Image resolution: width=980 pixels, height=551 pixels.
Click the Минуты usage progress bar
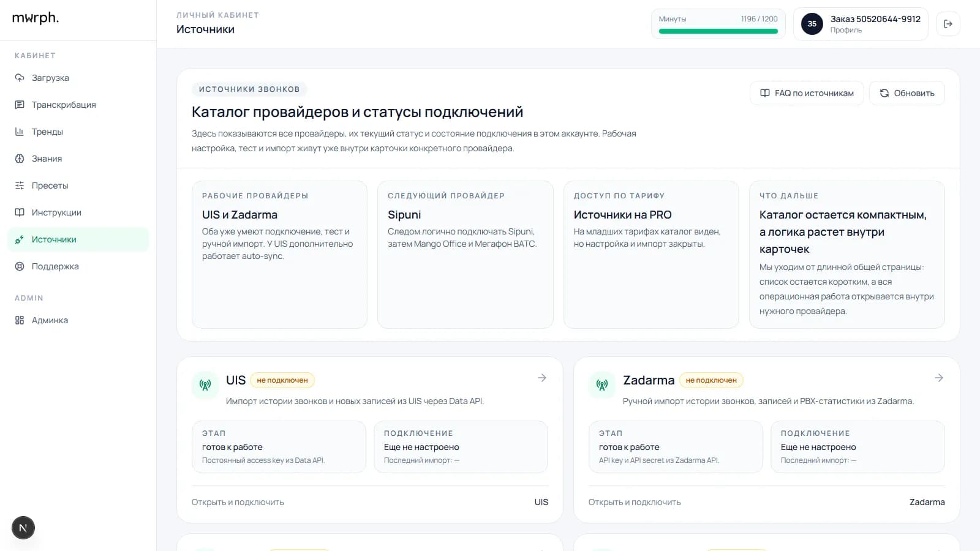pyautogui.click(x=718, y=30)
